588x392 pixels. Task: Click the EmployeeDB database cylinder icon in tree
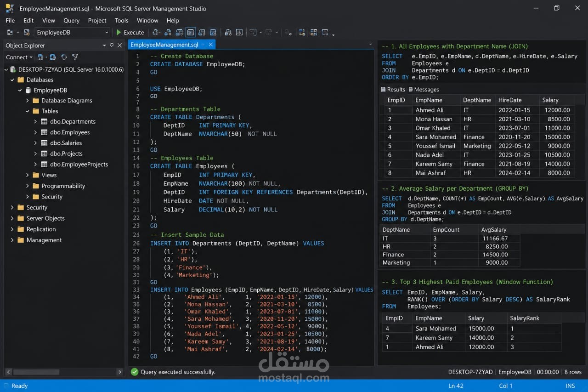[x=28, y=91]
